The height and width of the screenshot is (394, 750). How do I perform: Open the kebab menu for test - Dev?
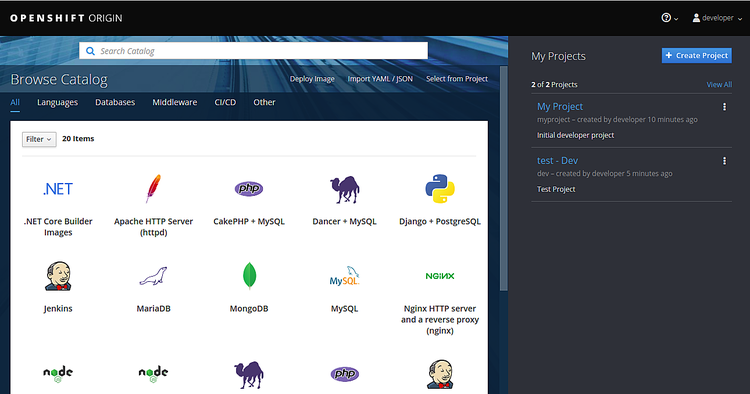724,161
